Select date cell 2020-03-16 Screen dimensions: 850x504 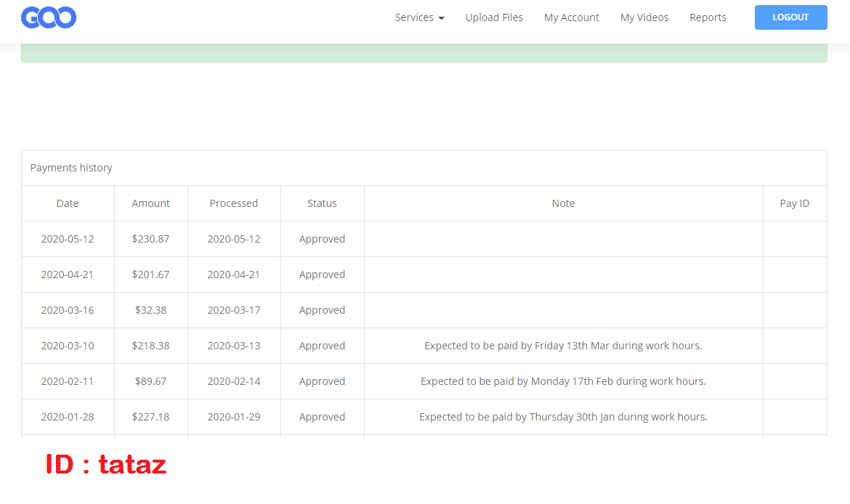point(68,310)
